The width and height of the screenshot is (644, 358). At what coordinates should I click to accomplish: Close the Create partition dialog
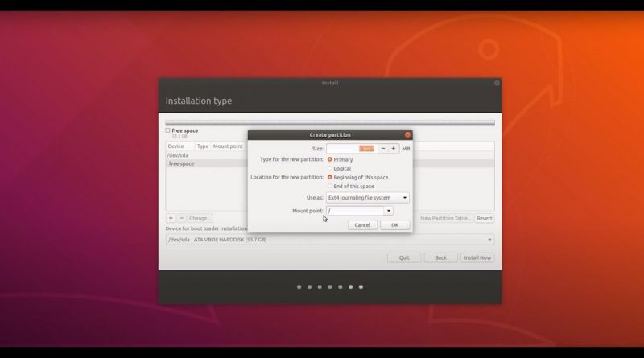point(407,134)
